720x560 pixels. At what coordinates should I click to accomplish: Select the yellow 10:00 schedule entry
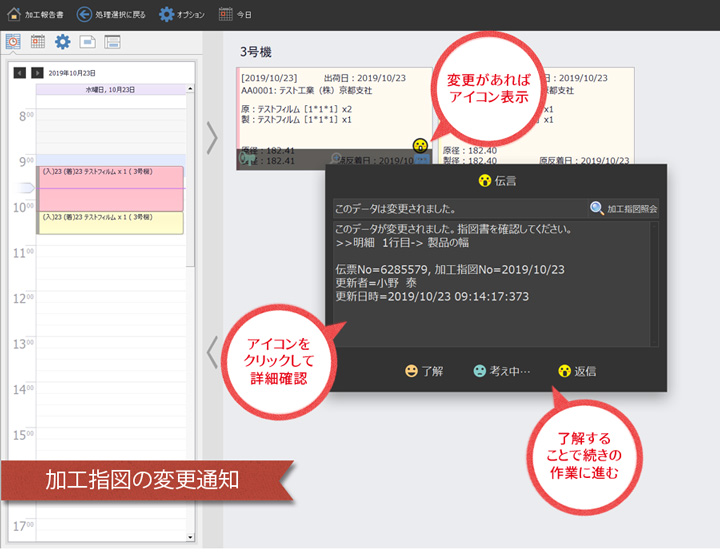pos(110,222)
